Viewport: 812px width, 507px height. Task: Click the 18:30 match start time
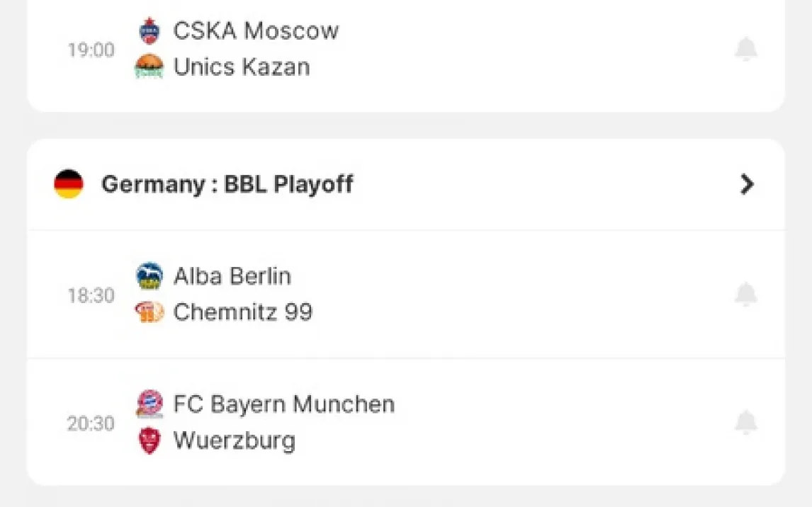pyautogui.click(x=91, y=295)
